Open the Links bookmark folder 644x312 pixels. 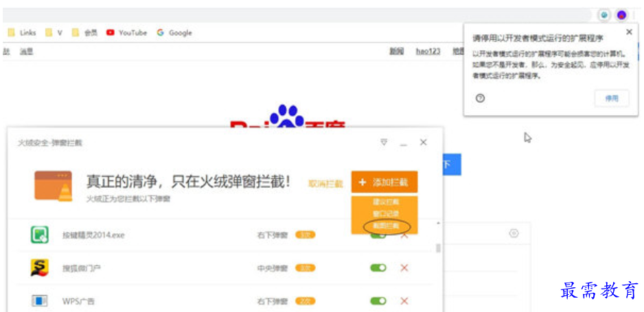(22, 33)
